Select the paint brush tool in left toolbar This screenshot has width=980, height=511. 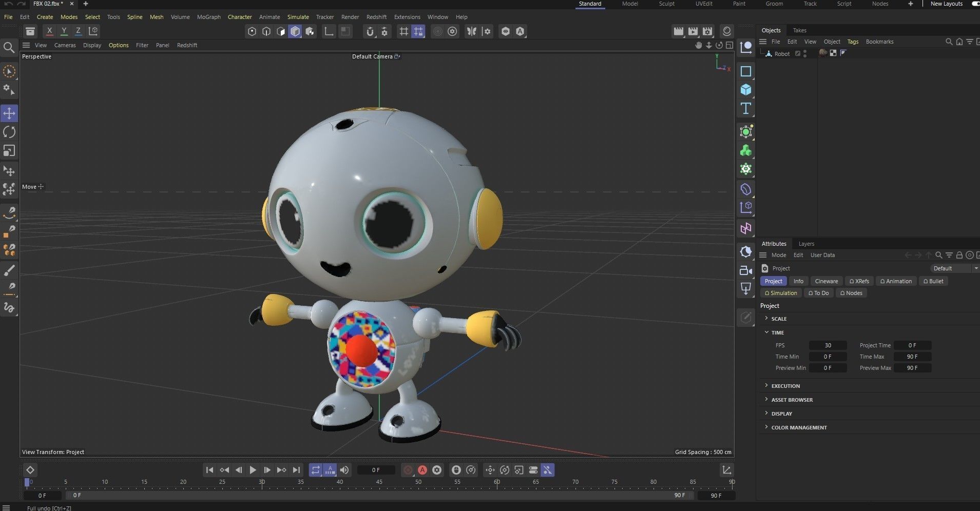[9, 270]
